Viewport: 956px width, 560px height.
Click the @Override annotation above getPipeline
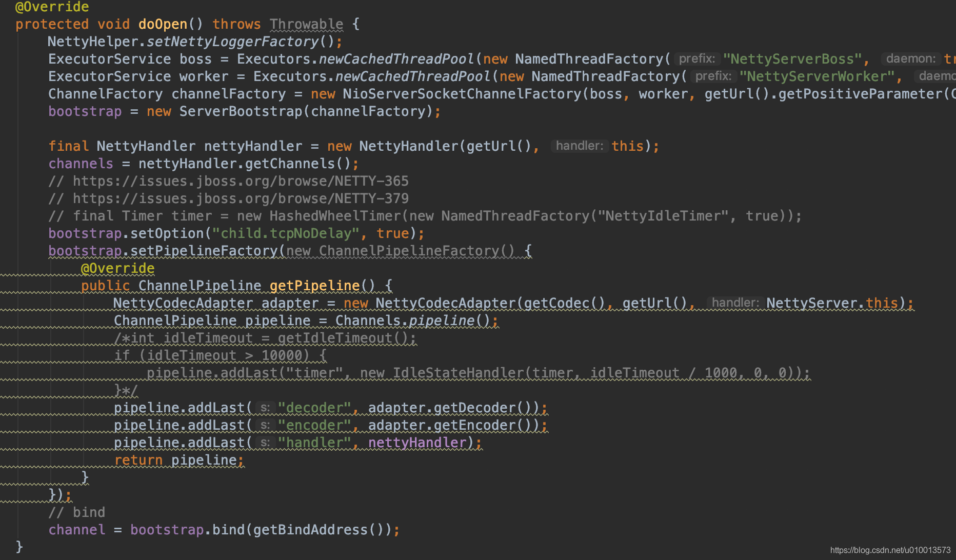117,268
